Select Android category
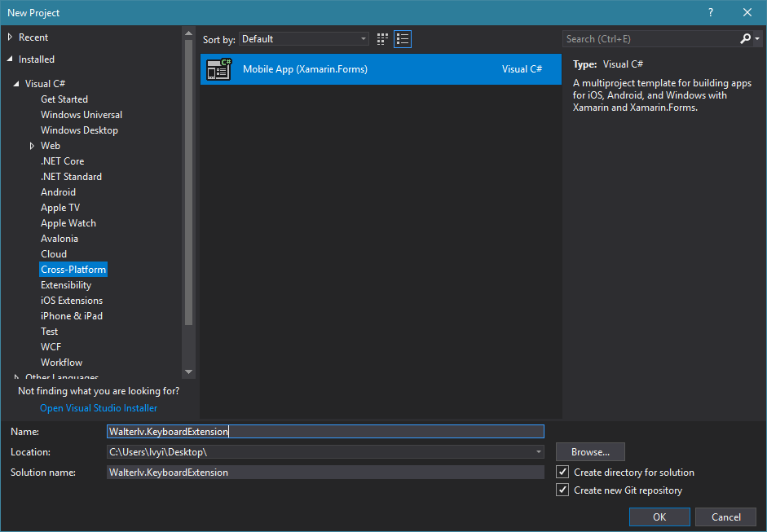This screenshot has height=532, width=767. (58, 192)
